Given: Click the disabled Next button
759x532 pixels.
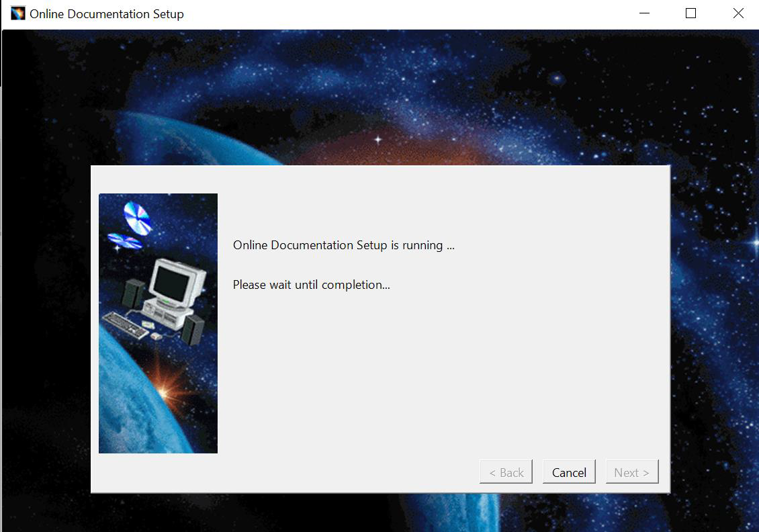Looking at the screenshot, I should tap(631, 472).
